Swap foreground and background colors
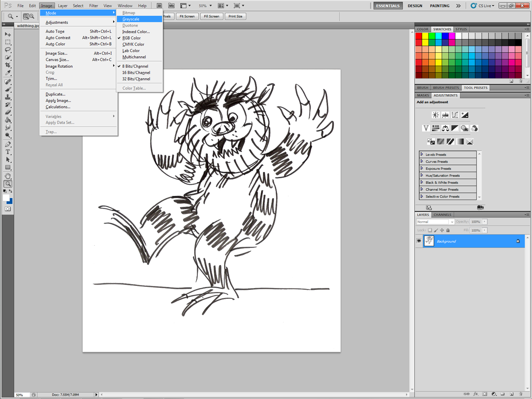The width and height of the screenshot is (532, 399). [11, 191]
